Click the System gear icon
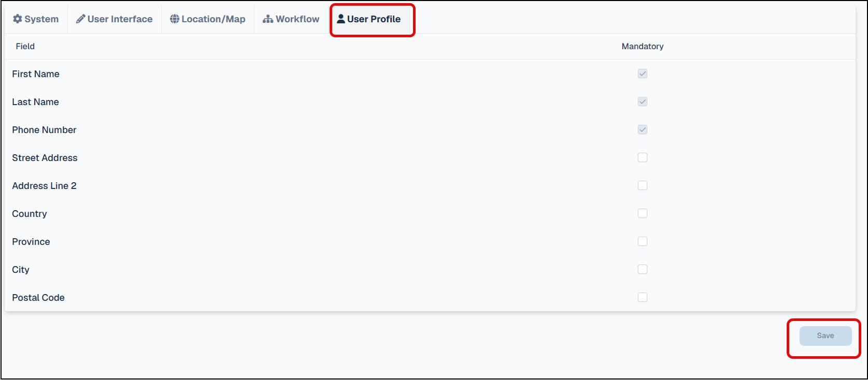Viewport: 868px width, 380px height. click(x=18, y=19)
